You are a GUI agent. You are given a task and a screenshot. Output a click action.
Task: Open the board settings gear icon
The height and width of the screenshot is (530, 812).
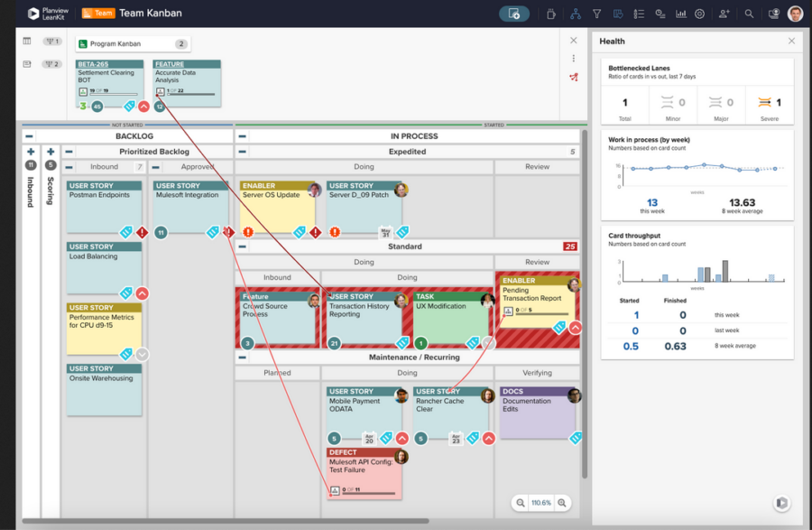[700, 14]
